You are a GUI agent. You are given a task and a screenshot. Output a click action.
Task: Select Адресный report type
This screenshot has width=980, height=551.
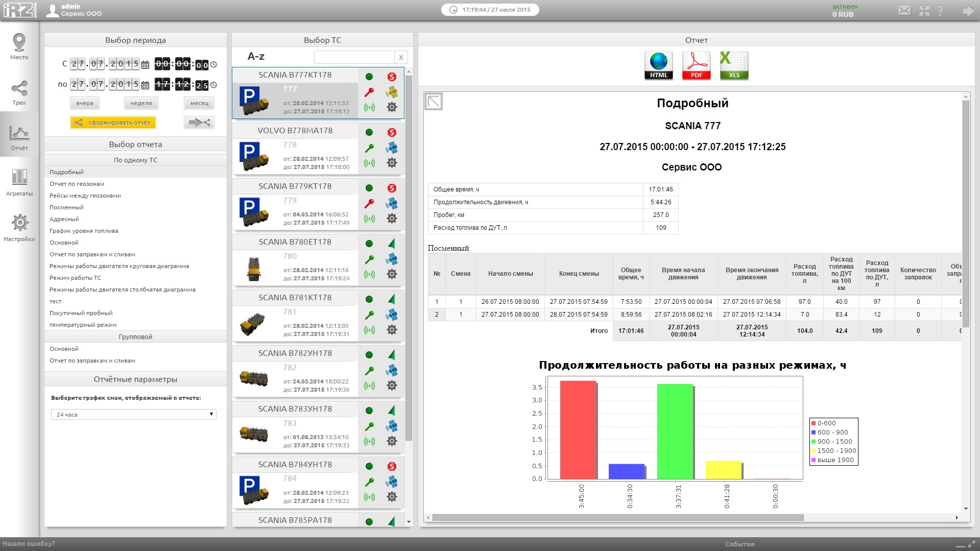tap(135, 219)
